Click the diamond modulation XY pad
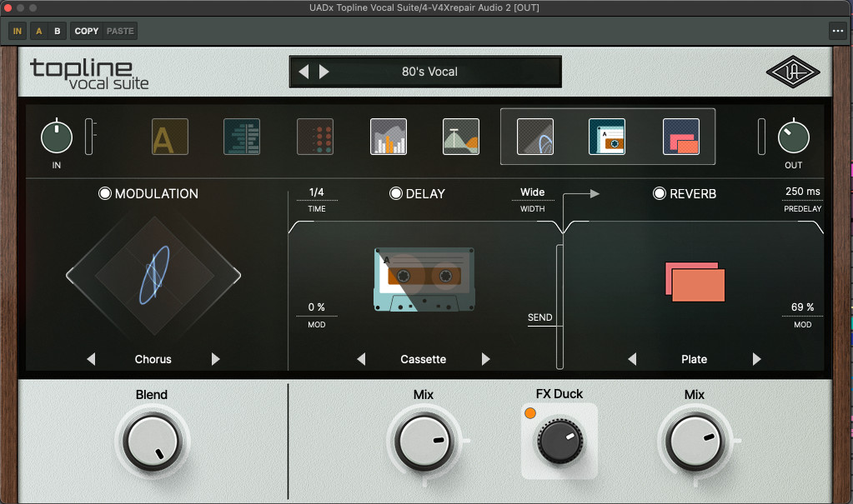Screen dimensions: 853x504 coord(153,276)
